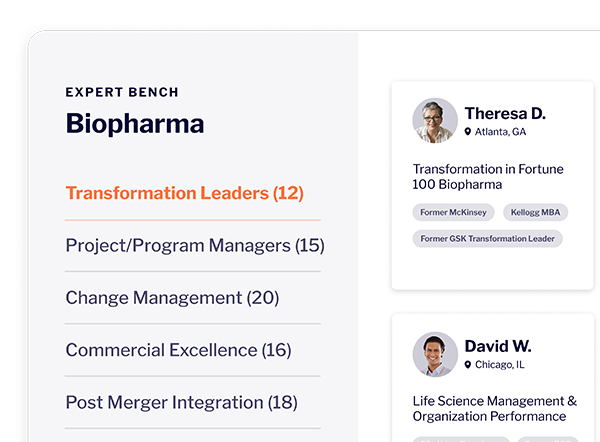Click Atlanta, GA location text

(x=500, y=132)
